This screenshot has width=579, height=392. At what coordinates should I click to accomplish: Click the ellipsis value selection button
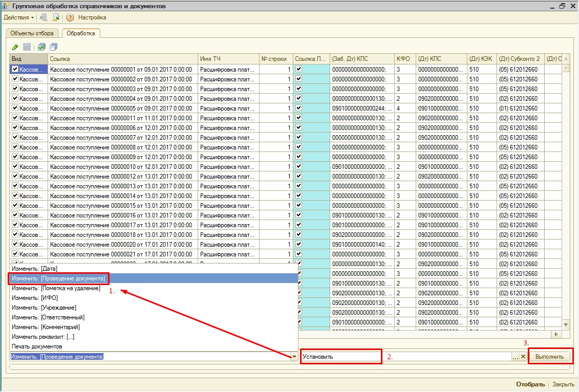click(515, 357)
